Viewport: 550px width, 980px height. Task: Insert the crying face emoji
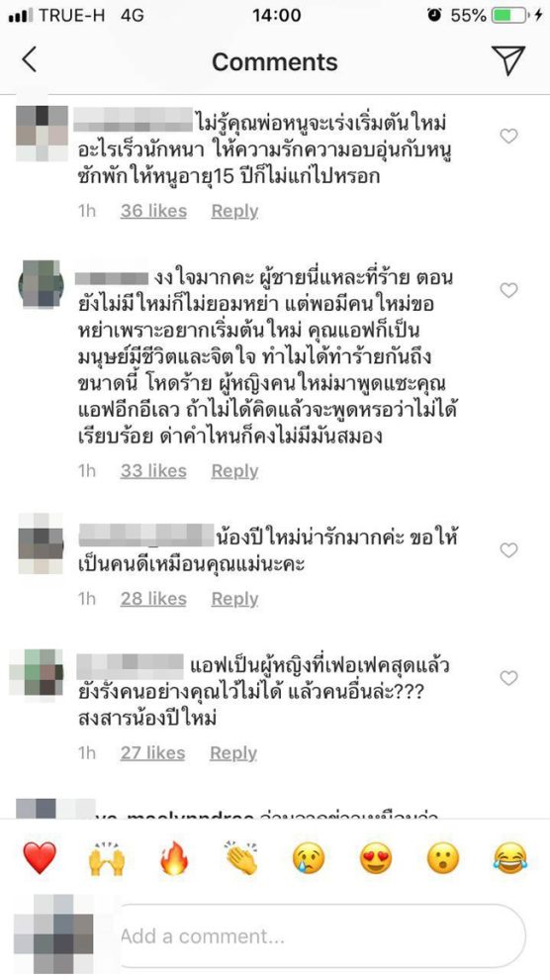click(309, 858)
